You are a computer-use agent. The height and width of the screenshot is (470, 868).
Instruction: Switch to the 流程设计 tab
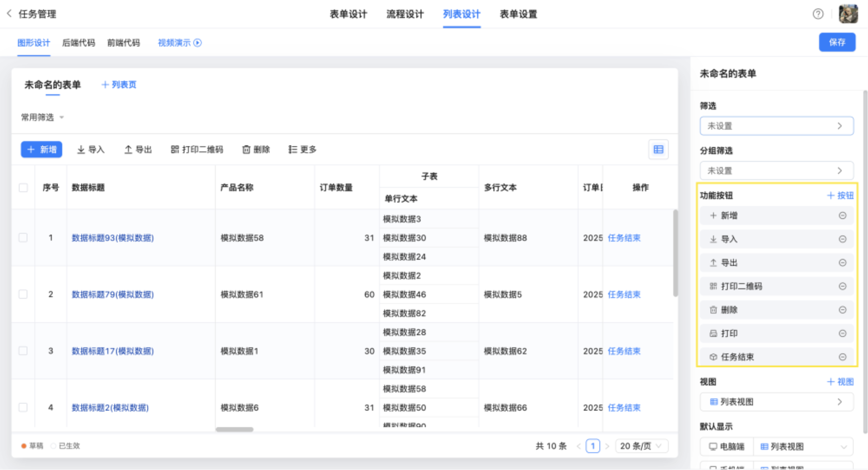pos(405,14)
